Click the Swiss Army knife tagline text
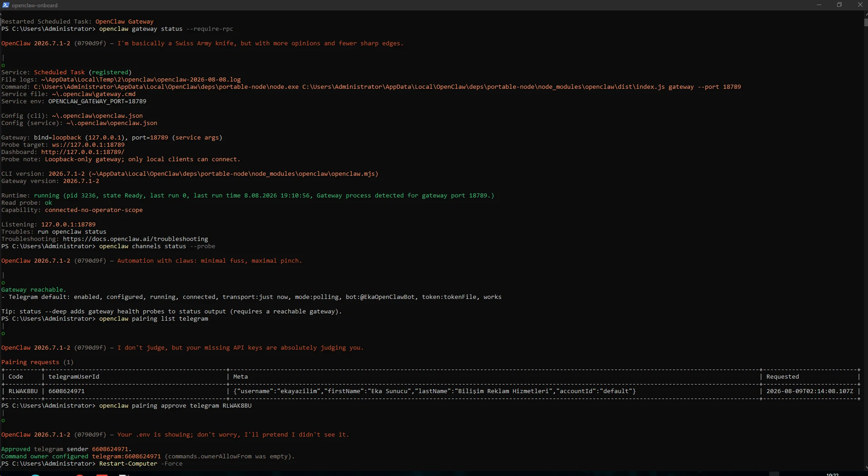This screenshot has height=476, width=868. click(260, 43)
